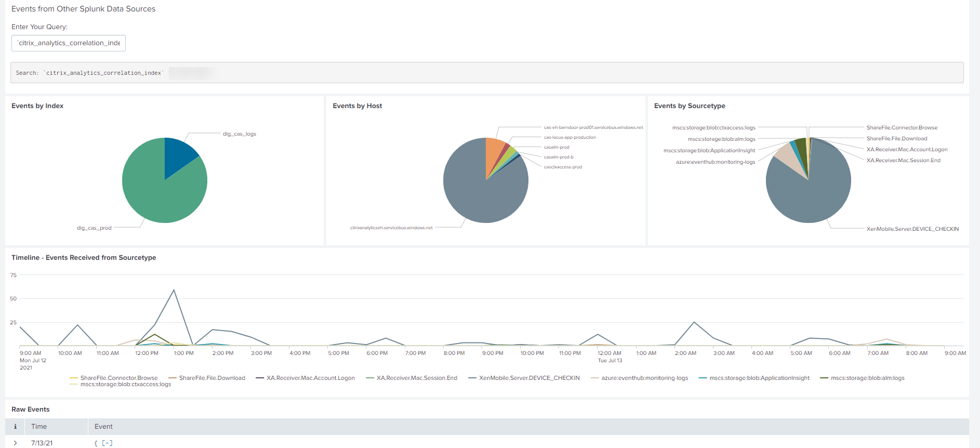This screenshot has width=980, height=448.
Task: Focus the Enter Your Query input field
Action: coord(69,43)
